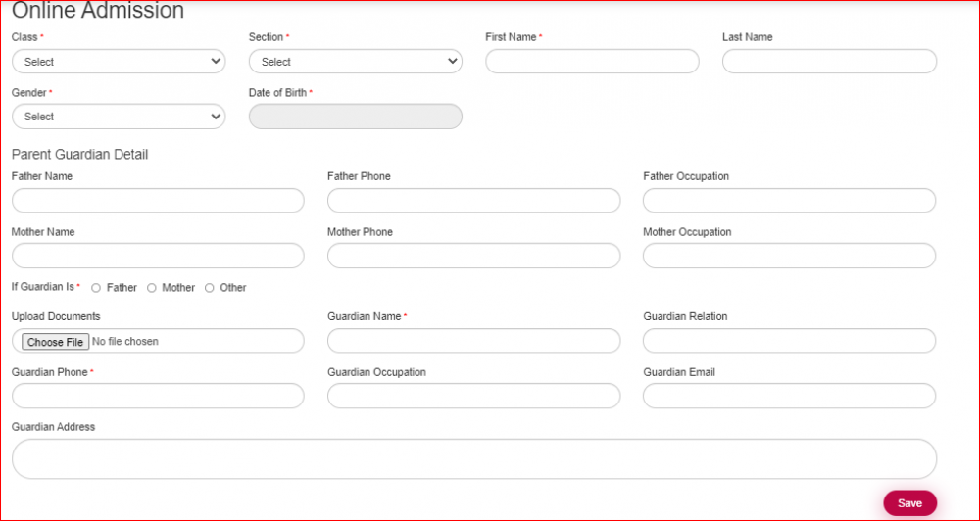Click the Father Name text box
This screenshot has width=980, height=521.
point(158,201)
